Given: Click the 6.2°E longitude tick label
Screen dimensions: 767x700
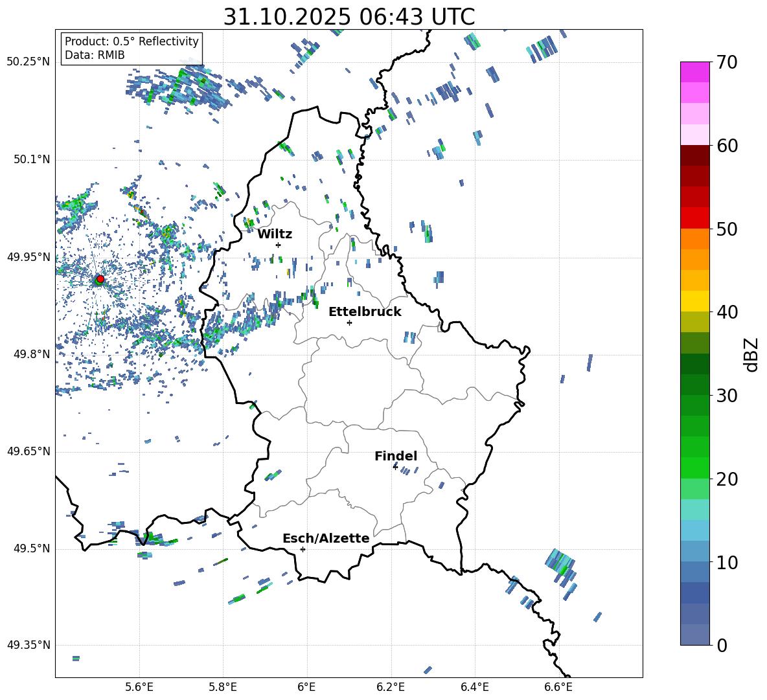Looking at the screenshot, I should pyautogui.click(x=391, y=687).
